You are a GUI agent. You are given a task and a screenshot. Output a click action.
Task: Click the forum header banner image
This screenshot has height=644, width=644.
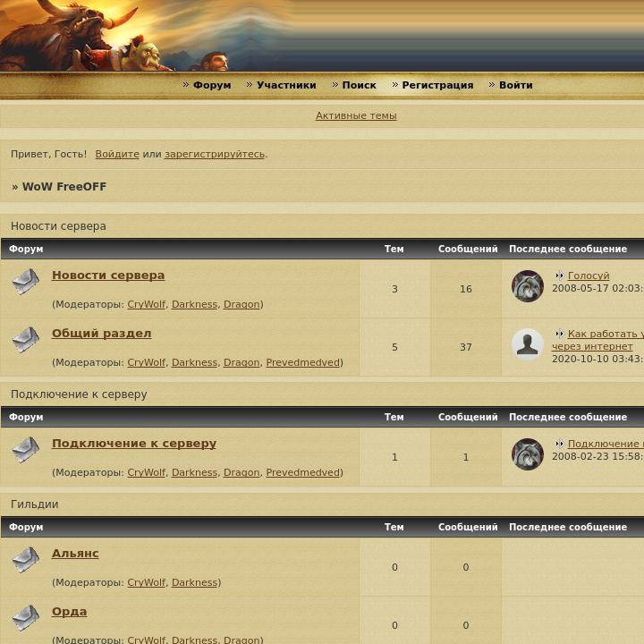322,35
